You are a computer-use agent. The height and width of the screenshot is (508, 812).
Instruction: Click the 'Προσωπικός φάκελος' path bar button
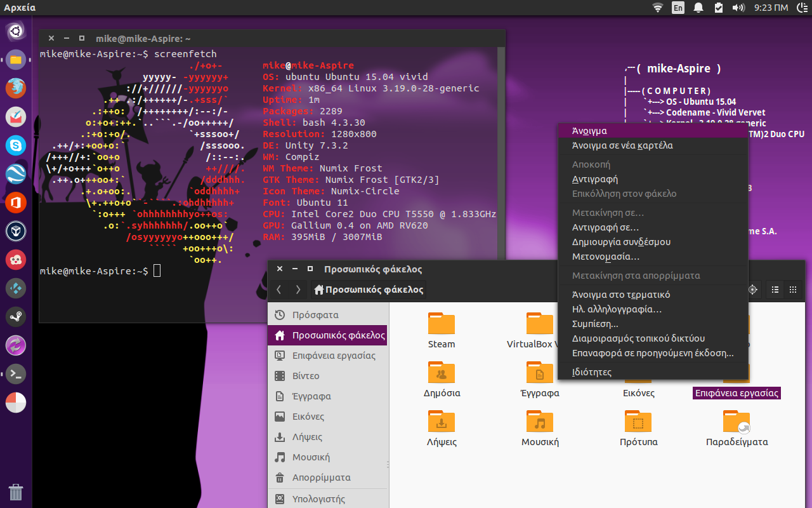click(368, 290)
